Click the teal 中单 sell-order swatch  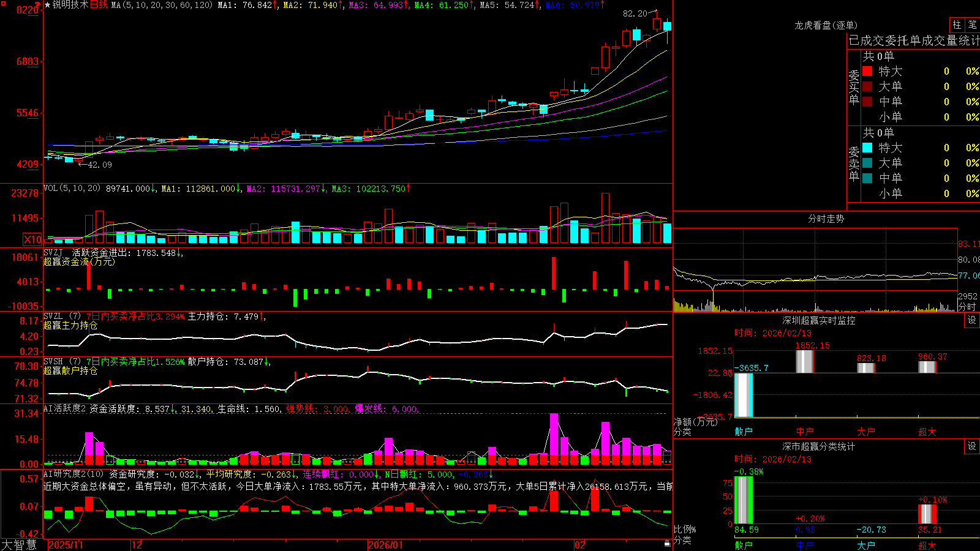(867, 178)
